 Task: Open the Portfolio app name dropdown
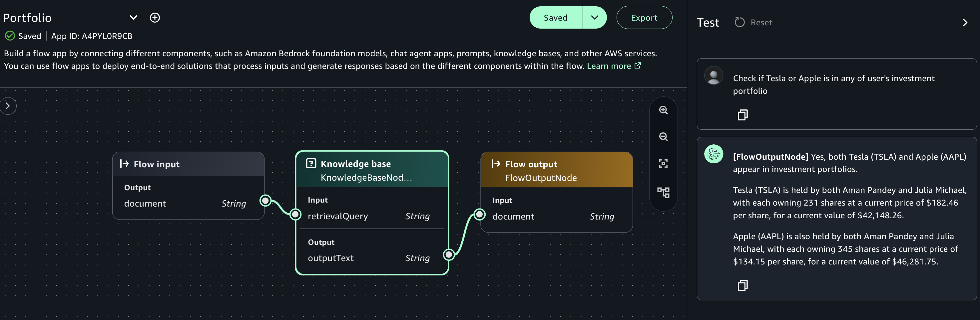click(133, 18)
